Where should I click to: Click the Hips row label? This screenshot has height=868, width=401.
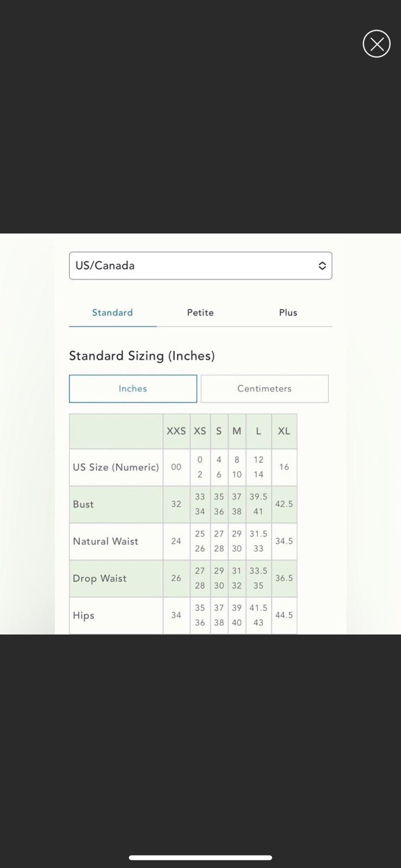click(84, 616)
